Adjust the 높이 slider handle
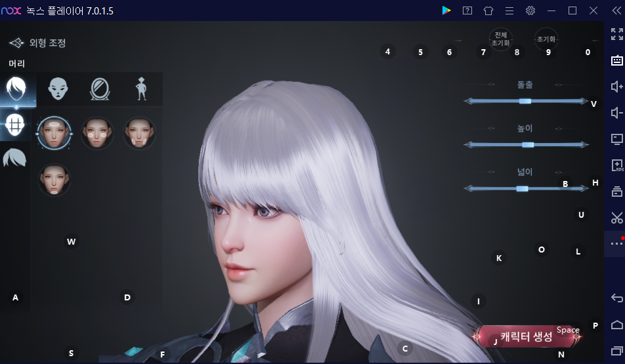Screen dimensions: 625x364 (528, 144)
